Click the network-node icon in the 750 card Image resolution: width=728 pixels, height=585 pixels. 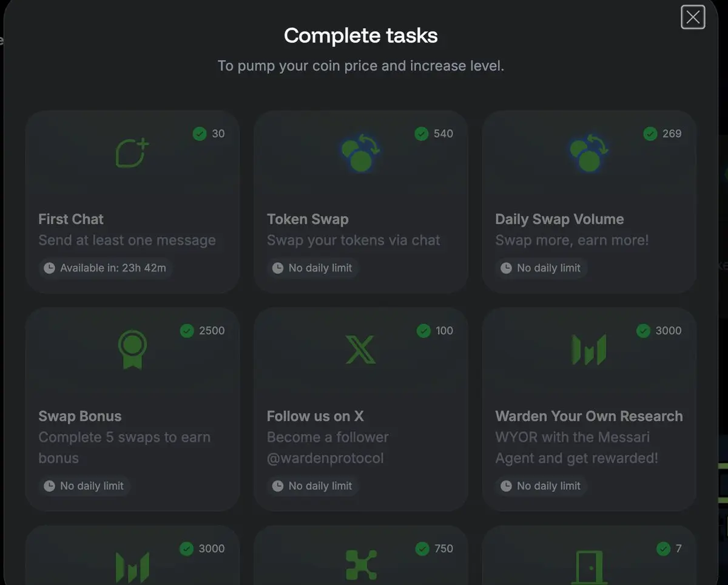[x=360, y=565]
